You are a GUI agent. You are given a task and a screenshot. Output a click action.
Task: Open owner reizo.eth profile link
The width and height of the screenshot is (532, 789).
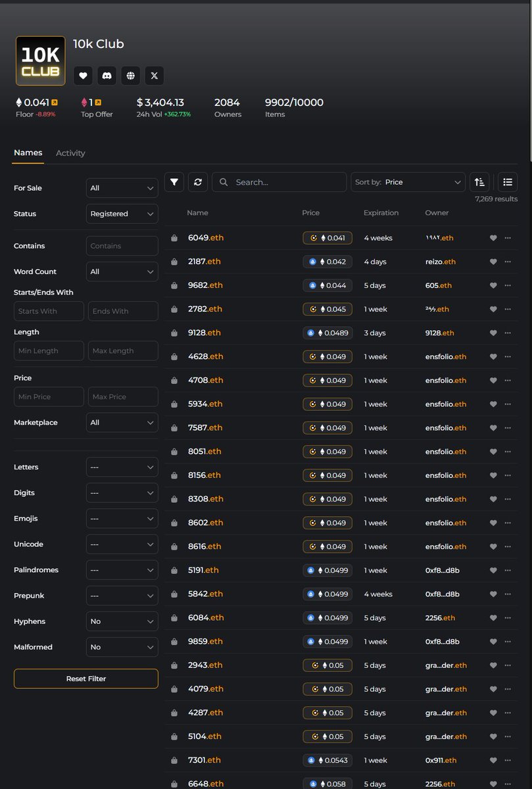pos(441,262)
